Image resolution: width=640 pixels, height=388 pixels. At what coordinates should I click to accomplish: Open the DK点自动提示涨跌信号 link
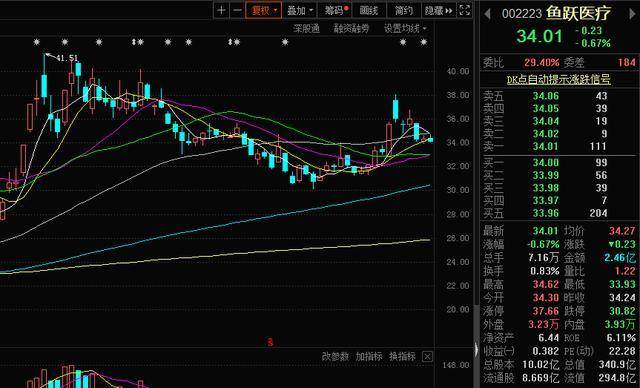point(558,79)
